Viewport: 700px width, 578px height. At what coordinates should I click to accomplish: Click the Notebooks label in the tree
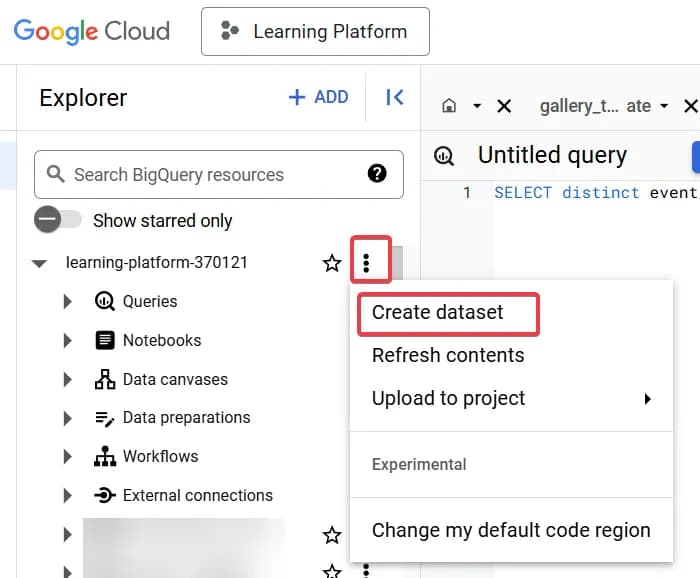click(162, 341)
